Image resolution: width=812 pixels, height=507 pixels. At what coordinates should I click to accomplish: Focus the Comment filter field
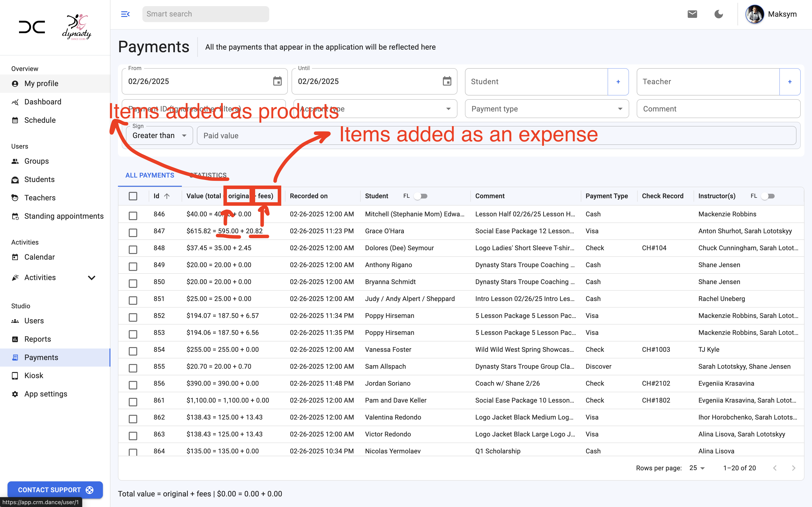(718, 109)
